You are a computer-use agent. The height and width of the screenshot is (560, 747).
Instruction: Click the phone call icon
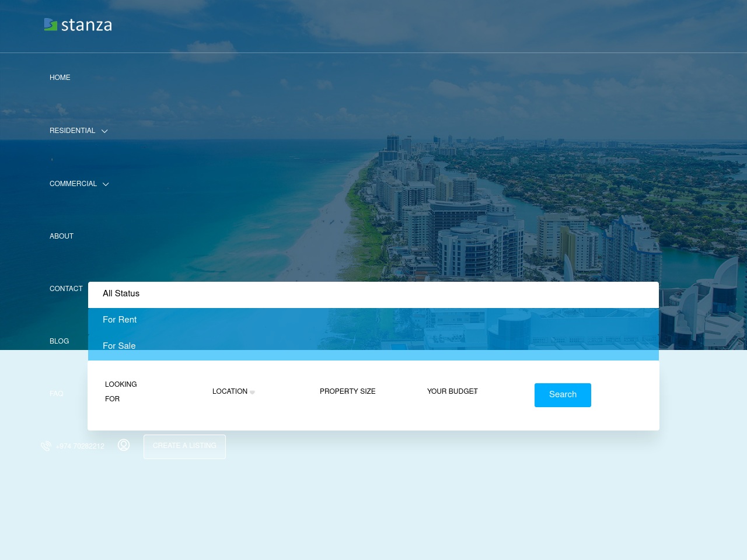point(46,446)
